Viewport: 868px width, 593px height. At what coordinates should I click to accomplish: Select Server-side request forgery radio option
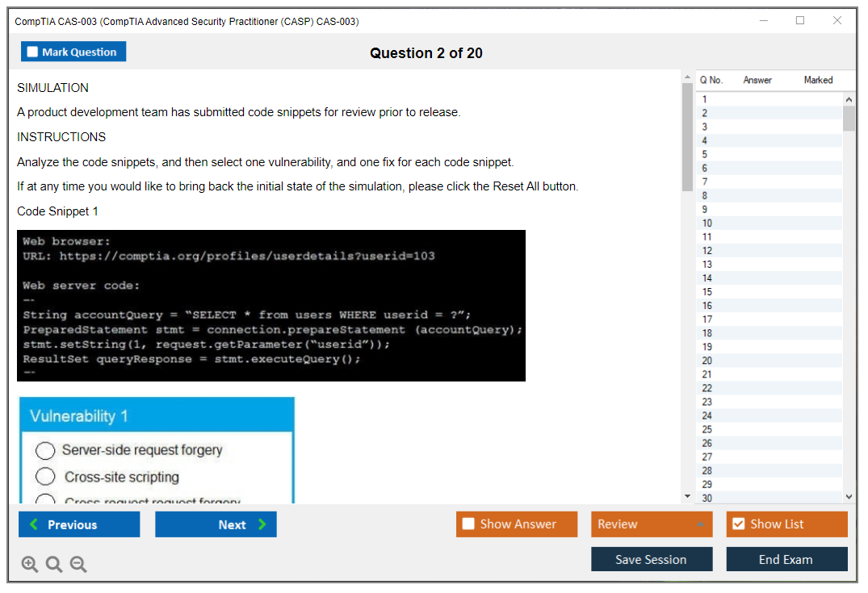pyautogui.click(x=45, y=450)
